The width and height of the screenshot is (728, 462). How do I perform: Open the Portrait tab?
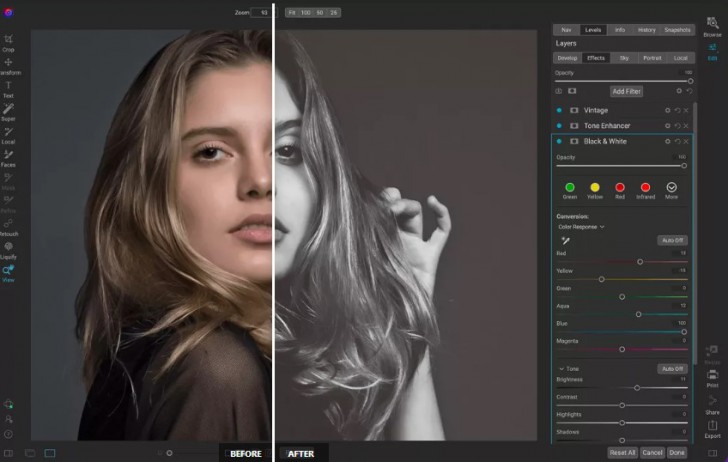[x=652, y=58]
